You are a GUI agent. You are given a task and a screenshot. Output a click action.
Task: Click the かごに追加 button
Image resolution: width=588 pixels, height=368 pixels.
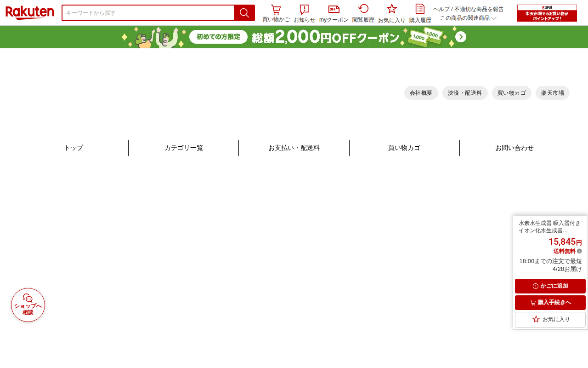tap(550, 286)
